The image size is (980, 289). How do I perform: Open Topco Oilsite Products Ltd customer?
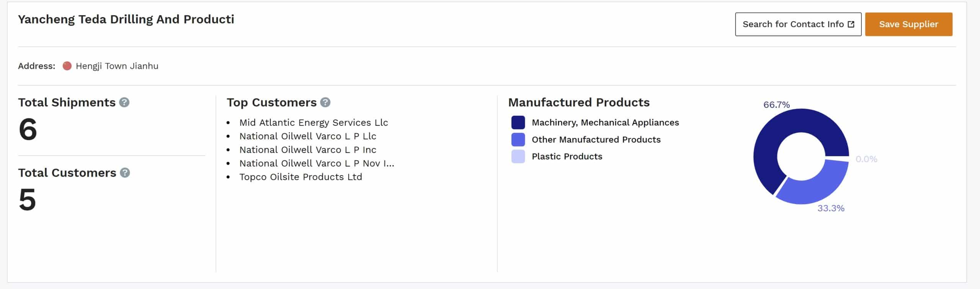[x=301, y=177]
